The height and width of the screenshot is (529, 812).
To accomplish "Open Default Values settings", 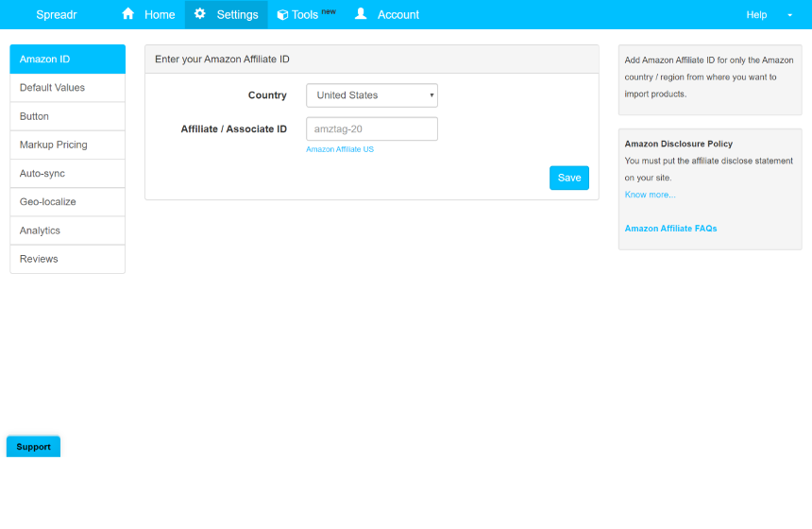I will (x=68, y=88).
